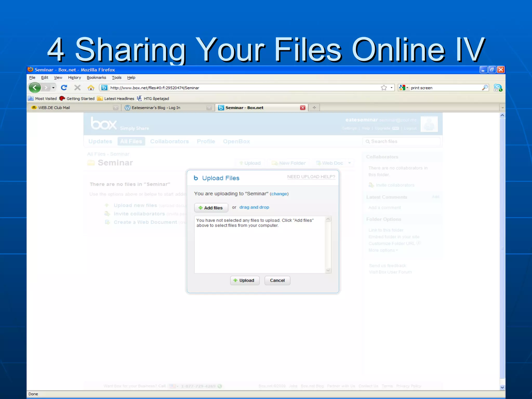Viewport: 532px width, 399px height.
Task: Open the View menu
Action: click(x=58, y=77)
